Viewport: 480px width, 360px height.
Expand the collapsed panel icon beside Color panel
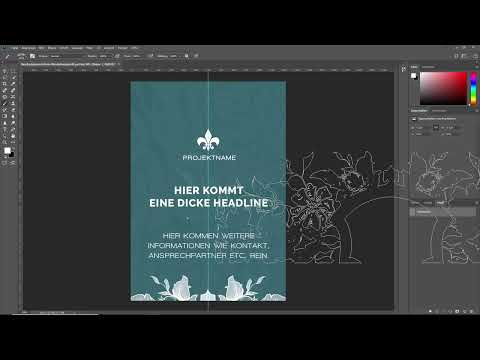pos(404,69)
